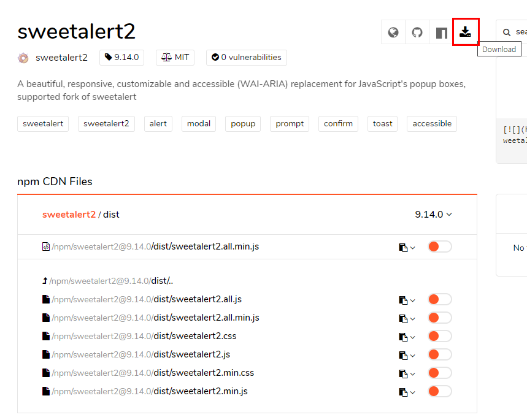Copy icon for sweetalert2.min.js row
The height and width of the screenshot is (420, 527).
tap(403, 392)
